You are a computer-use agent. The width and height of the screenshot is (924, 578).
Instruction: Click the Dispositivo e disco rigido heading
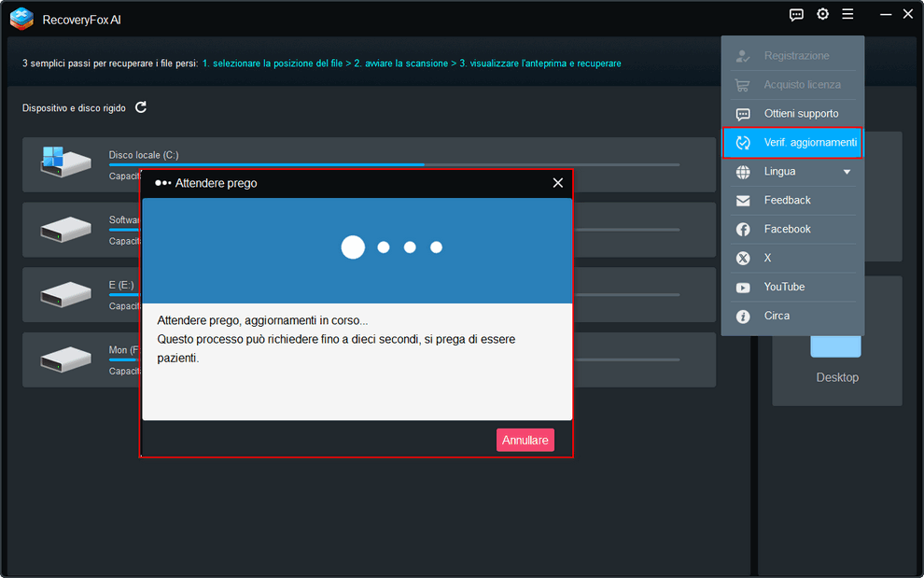74,108
